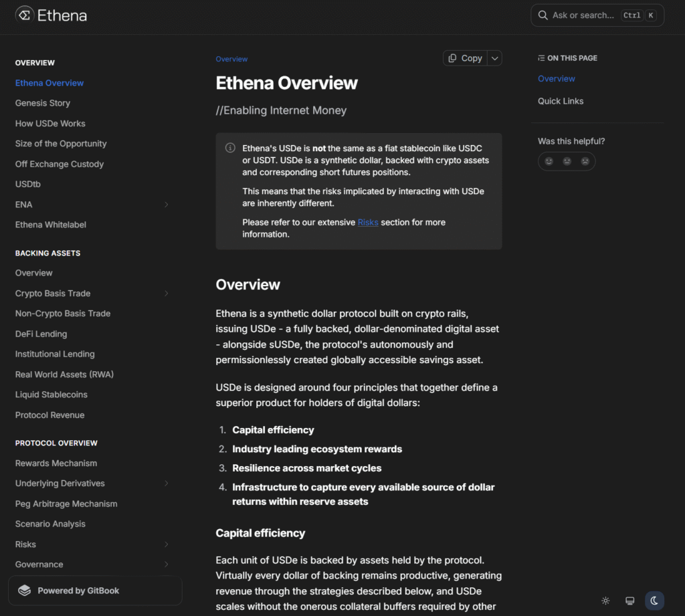Click the Overview breadcrumb link
Image resolution: width=685 pixels, height=616 pixels.
pos(231,59)
